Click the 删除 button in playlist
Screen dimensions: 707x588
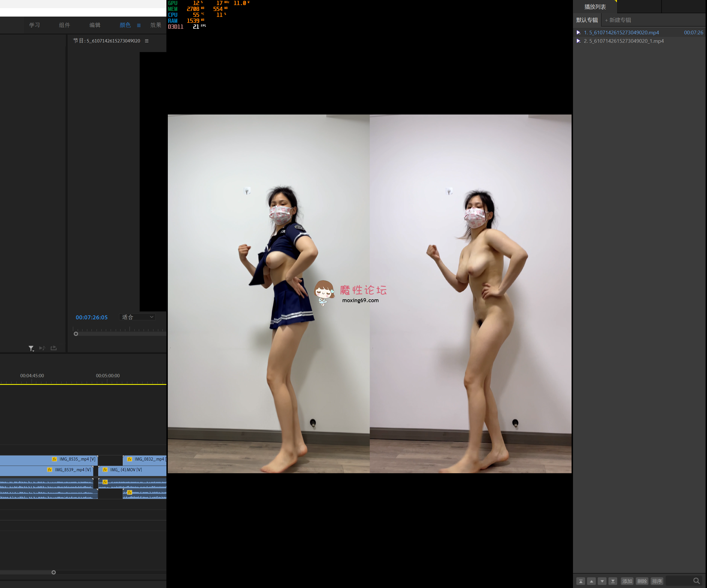click(642, 581)
